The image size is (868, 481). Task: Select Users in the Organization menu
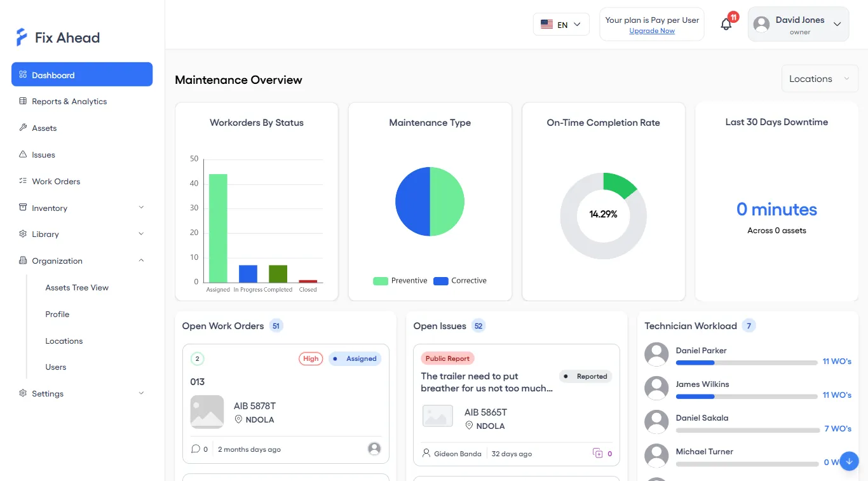55,367
